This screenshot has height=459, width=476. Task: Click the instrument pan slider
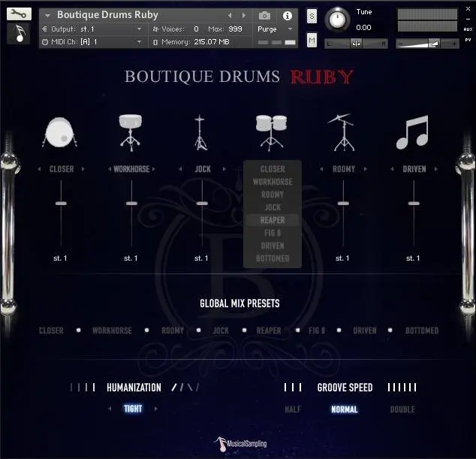pyautogui.click(x=356, y=44)
